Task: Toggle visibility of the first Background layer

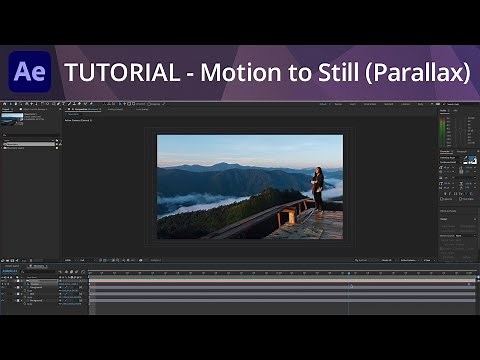Action: click(2, 287)
